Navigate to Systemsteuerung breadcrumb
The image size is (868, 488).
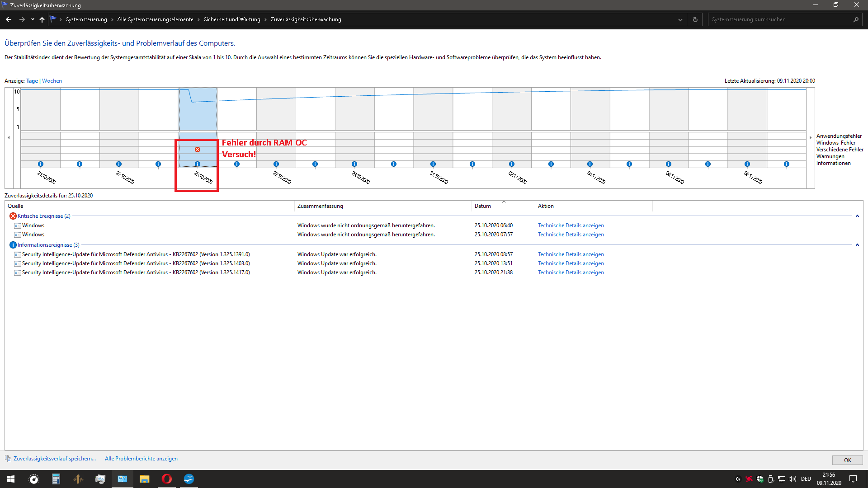[x=86, y=19]
